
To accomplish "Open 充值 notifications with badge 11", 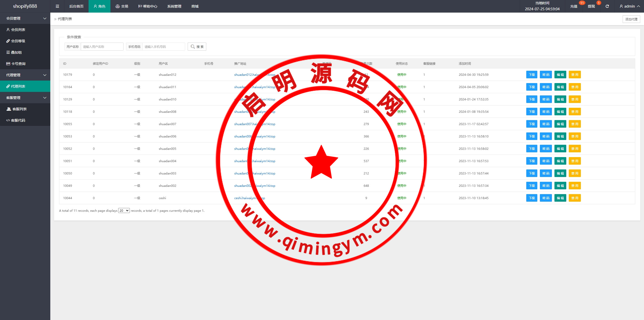I will tap(574, 6).
